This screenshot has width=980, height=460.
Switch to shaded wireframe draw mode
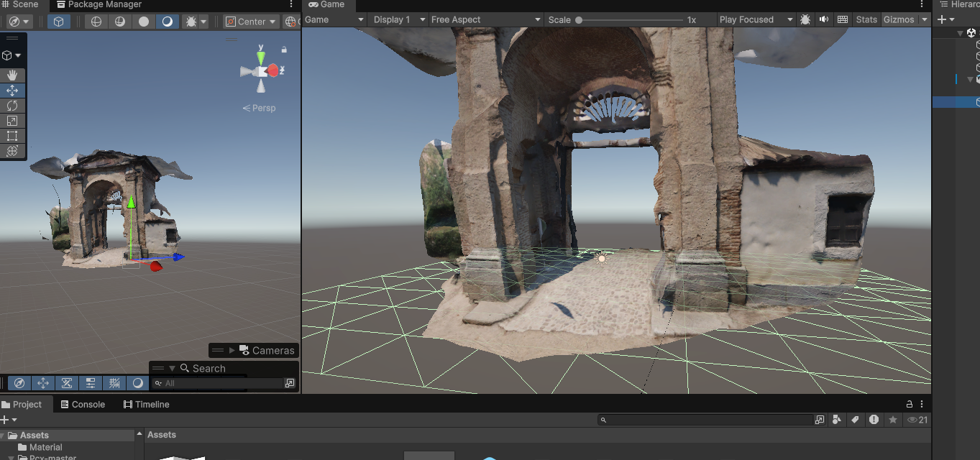pos(120,22)
